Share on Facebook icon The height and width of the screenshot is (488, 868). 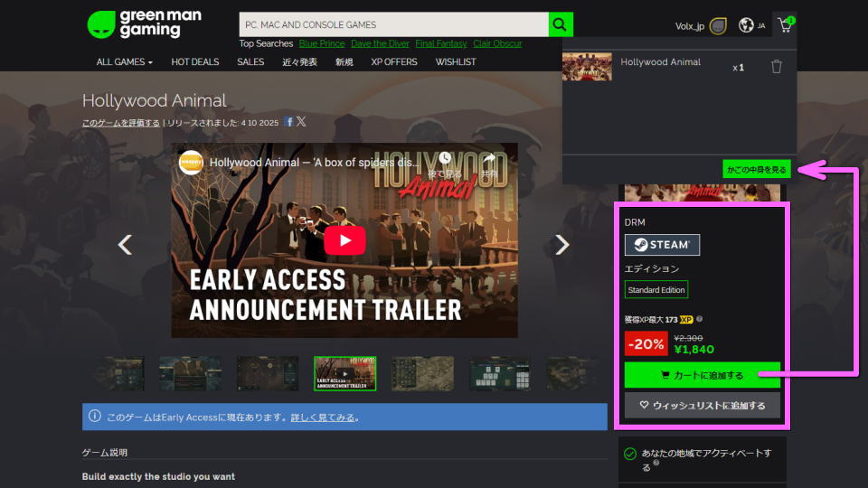coord(288,122)
